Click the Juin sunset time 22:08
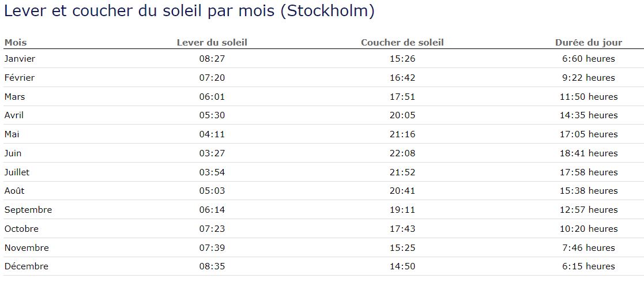Screen dimensions: 644x282 pos(402,153)
